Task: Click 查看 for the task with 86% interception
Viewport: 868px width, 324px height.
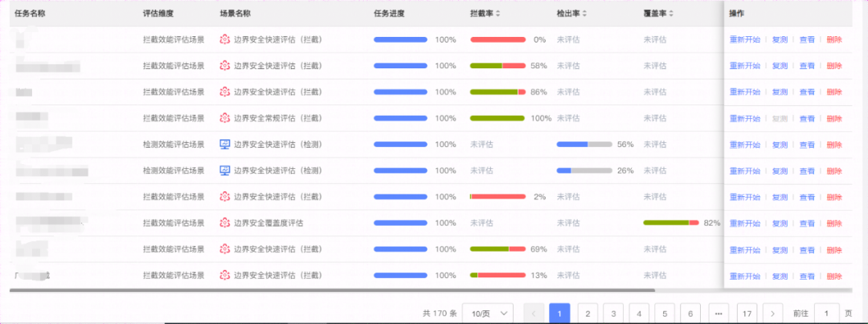Action: click(806, 92)
